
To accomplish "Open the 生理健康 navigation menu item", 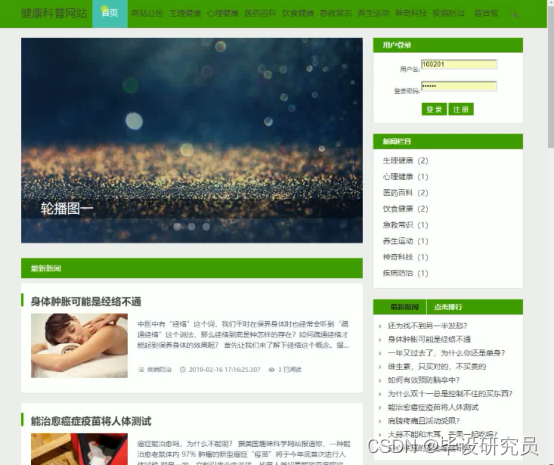I will click(x=185, y=13).
